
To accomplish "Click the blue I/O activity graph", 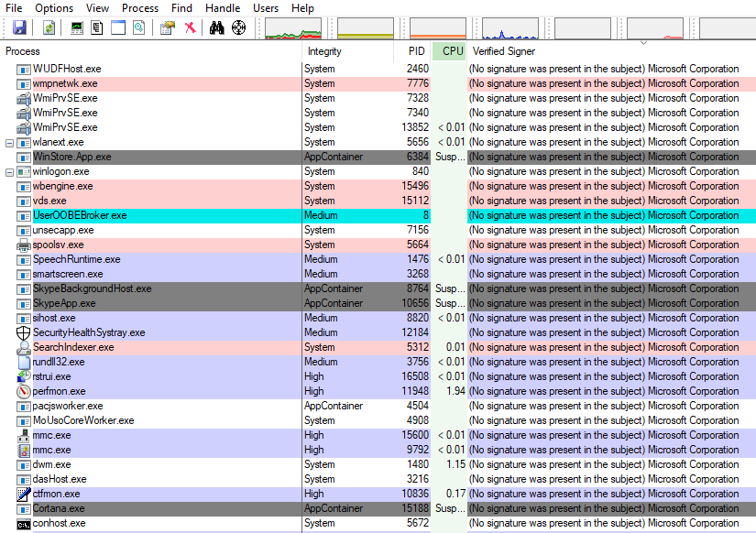I will tap(510, 28).
